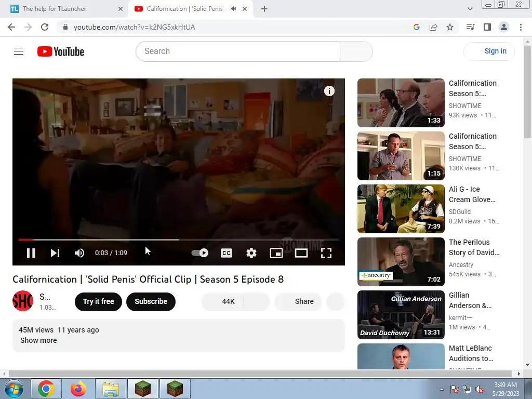
Task: Click the Try it free button
Action: [98, 301]
